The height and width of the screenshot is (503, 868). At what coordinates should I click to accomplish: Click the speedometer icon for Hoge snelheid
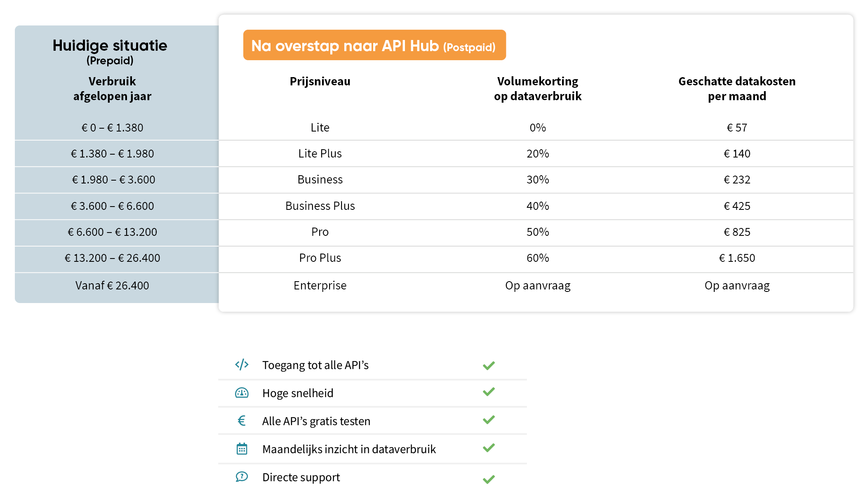[242, 393]
